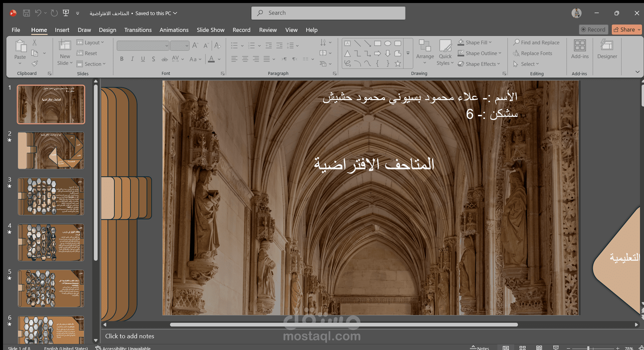Select slide 3 thumbnail
Screen dimensions: 644x350
tap(51, 196)
